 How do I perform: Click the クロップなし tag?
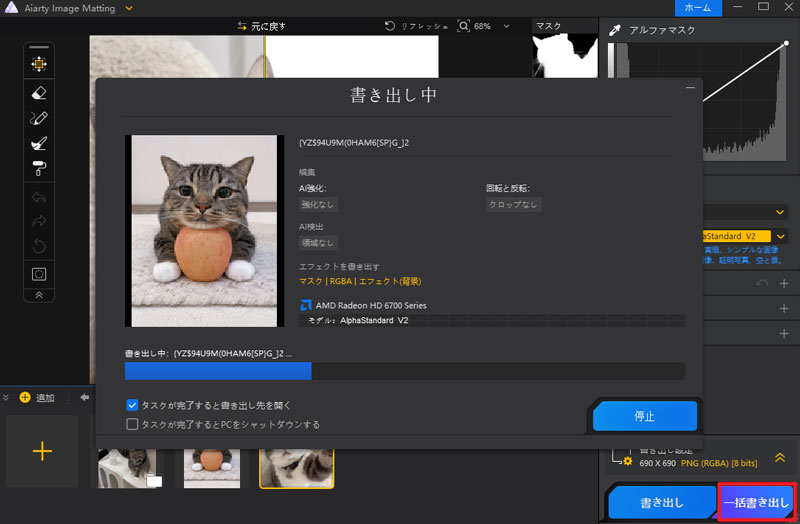[513, 205]
